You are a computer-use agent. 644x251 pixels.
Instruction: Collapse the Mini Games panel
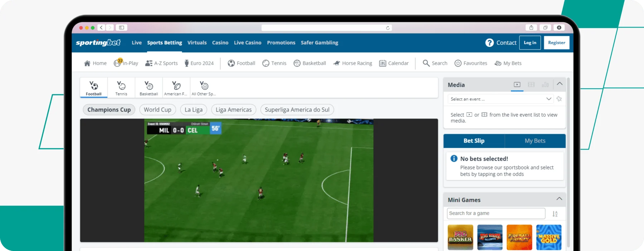[559, 199]
